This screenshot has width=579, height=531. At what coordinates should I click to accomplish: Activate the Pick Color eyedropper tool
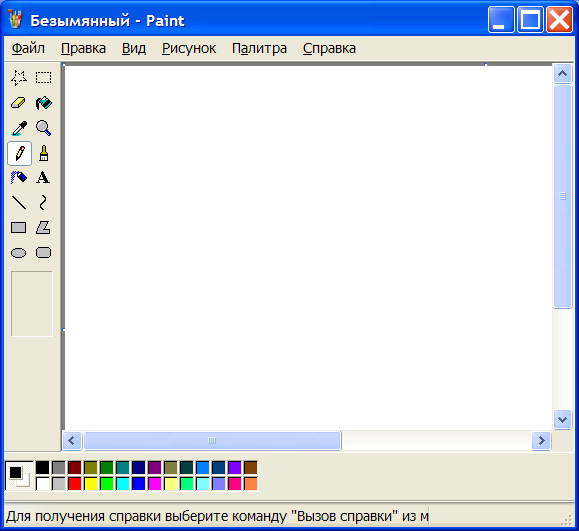coord(19,128)
